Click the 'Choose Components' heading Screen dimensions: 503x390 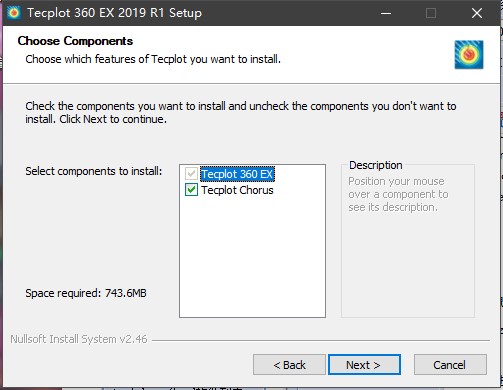point(75,41)
